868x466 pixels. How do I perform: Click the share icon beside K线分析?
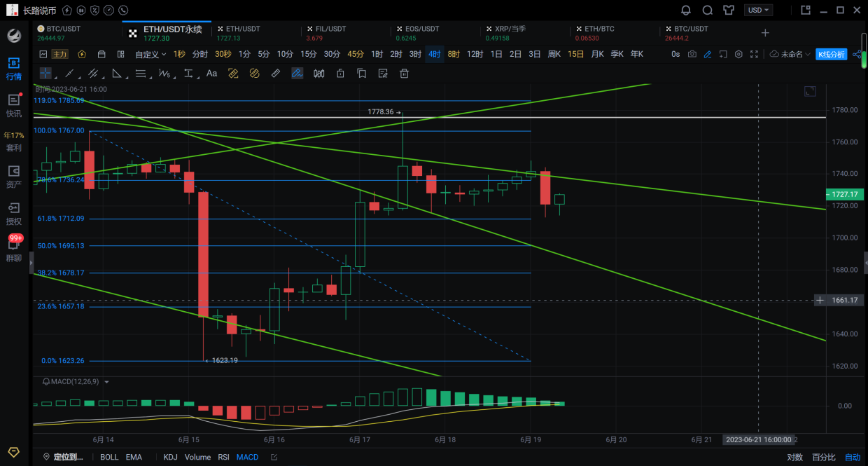click(x=857, y=54)
